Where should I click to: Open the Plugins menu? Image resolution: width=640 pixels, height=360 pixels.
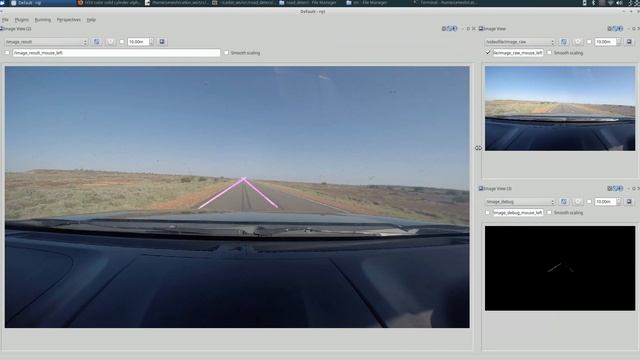click(x=22, y=20)
